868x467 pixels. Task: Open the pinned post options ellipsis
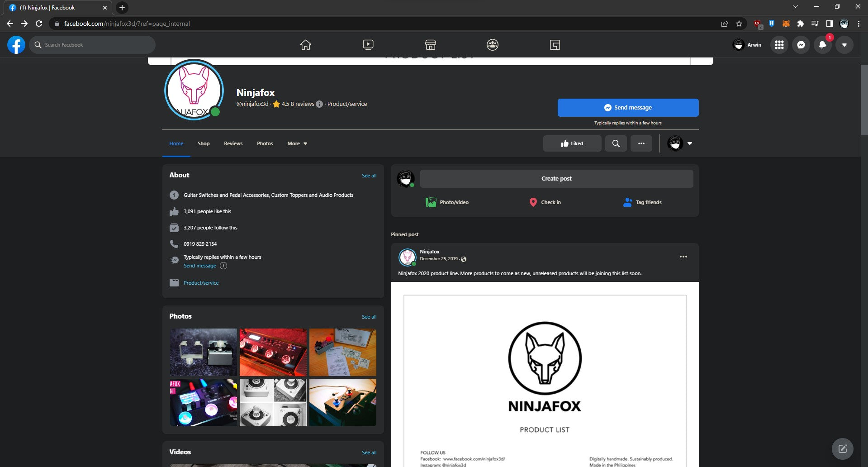pyautogui.click(x=683, y=257)
